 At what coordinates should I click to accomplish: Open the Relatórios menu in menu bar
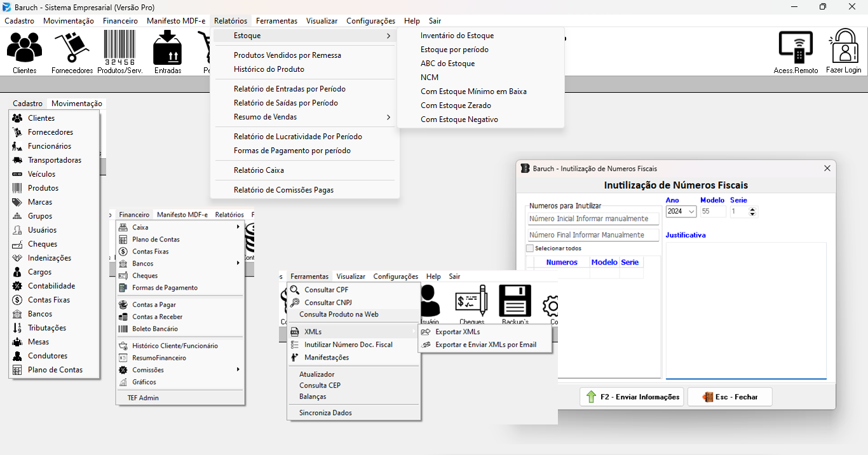pyautogui.click(x=230, y=21)
